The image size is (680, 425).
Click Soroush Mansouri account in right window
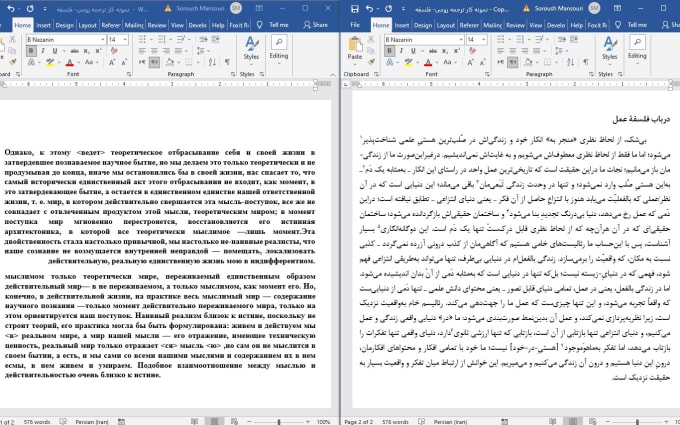tap(558, 8)
